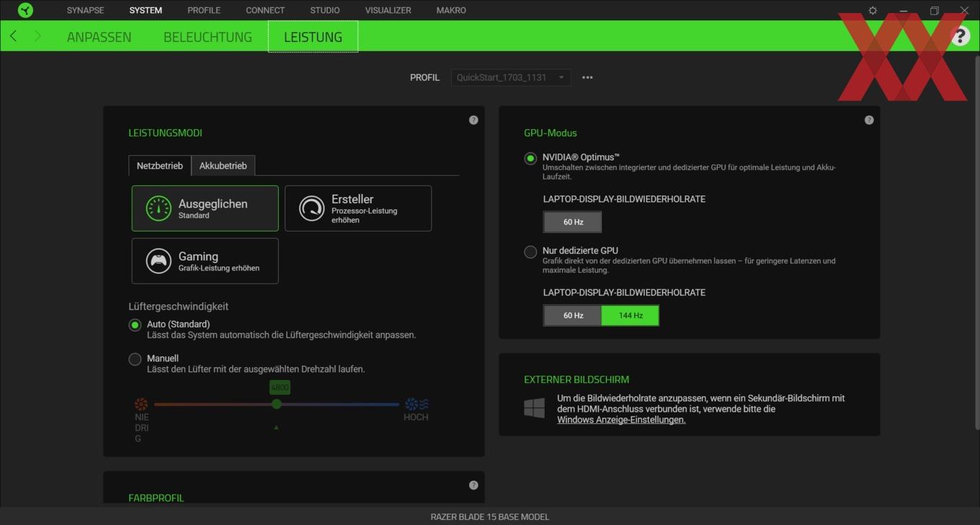Image resolution: width=980 pixels, height=525 pixels.
Task: Select Manuell fan speed option
Action: tap(135, 358)
